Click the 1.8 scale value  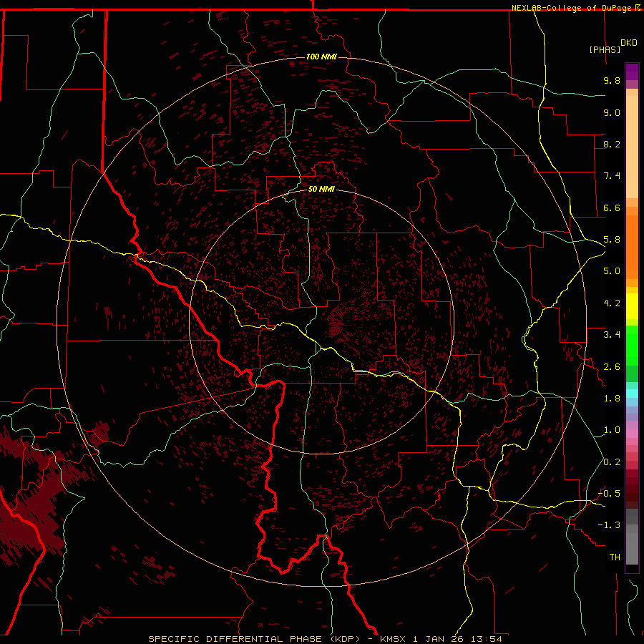(612, 399)
